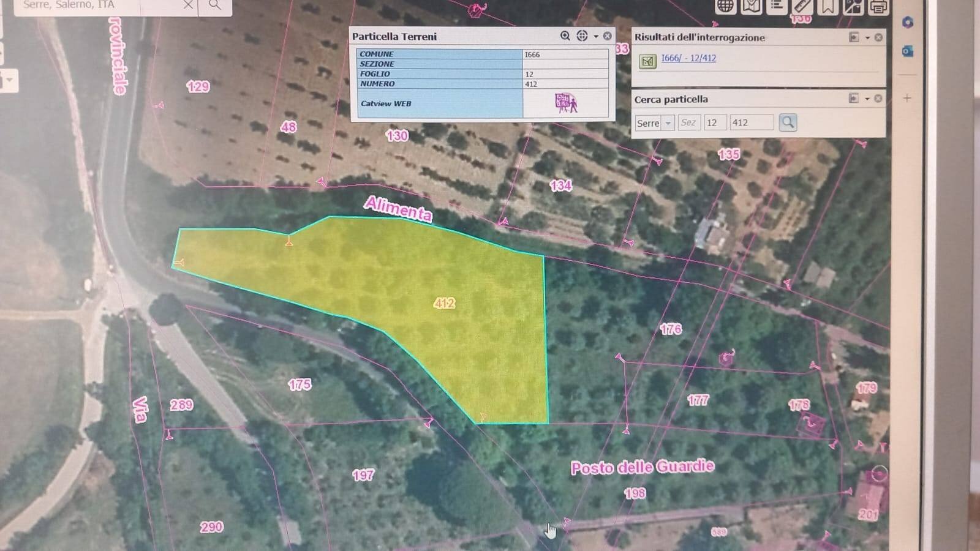This screenshot has height=551, width=980.
Task: Run the Cerca particella search magnifier button
Action: pyautogui.click(x=788, y=122)
